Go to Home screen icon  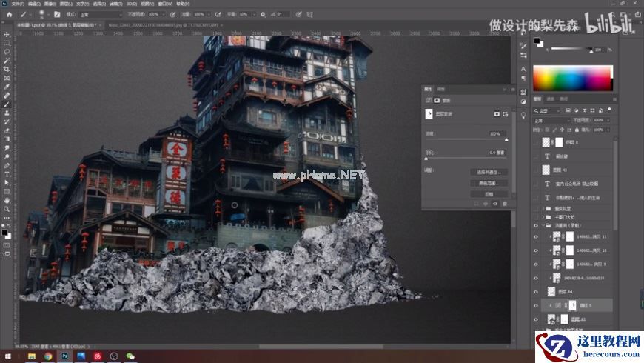(x=9, y=14)
